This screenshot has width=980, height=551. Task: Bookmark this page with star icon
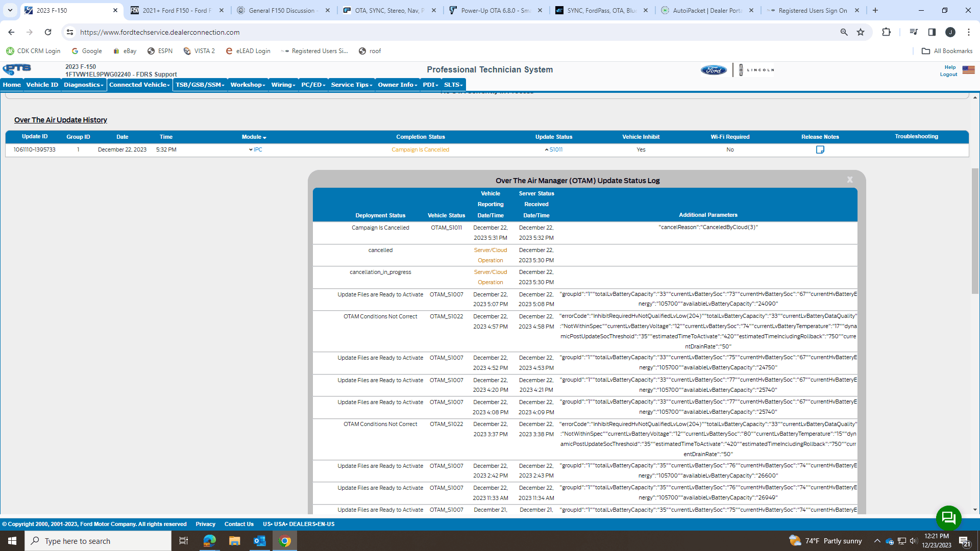click(861, 32)
